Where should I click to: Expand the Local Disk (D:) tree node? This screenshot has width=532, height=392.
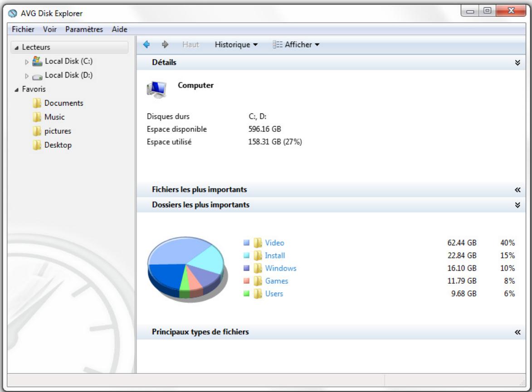coord(27,76)
